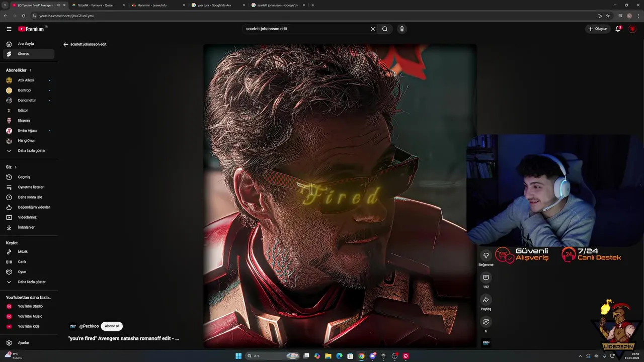
Task: Open the Windows Start menu
Action: click(238, 356)
